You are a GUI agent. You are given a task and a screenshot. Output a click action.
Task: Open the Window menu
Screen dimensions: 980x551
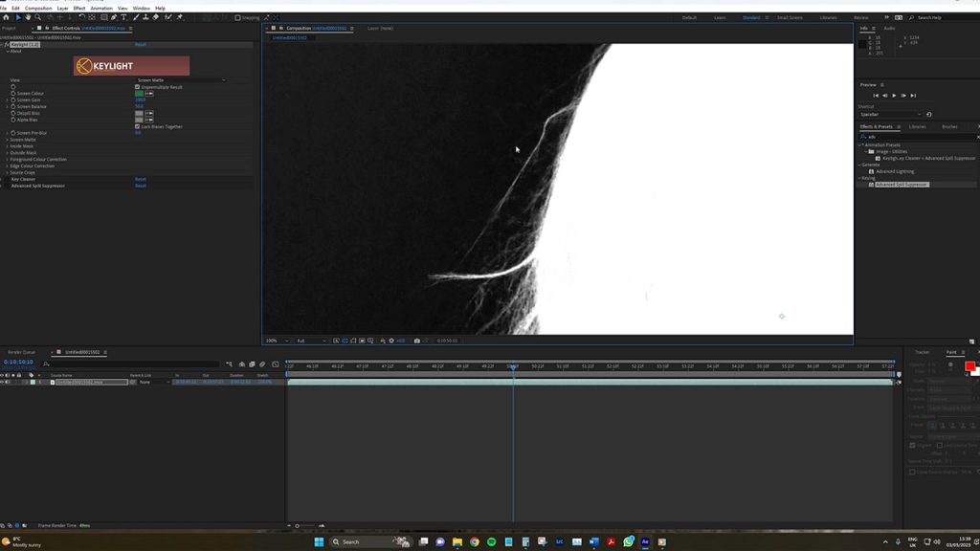pos(142,8)
